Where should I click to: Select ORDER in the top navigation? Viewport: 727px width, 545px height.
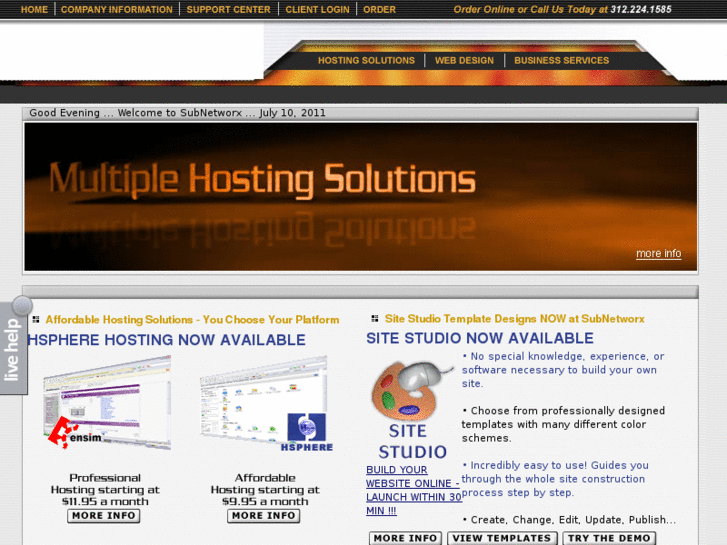coord(379,9)
